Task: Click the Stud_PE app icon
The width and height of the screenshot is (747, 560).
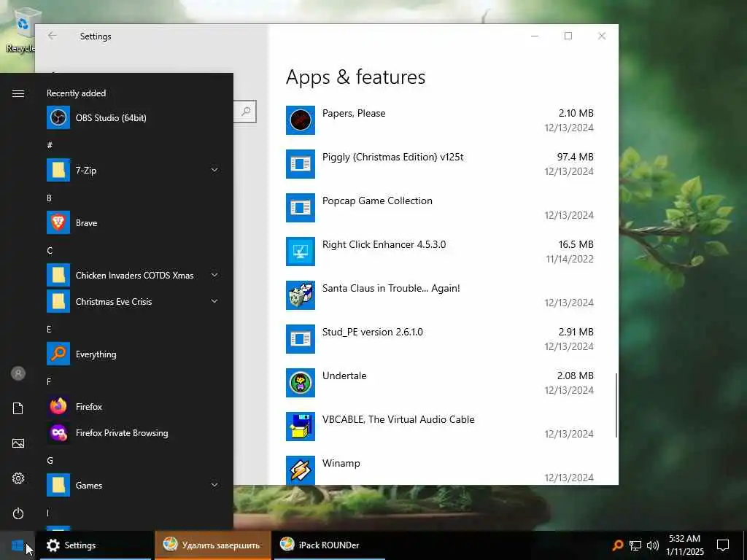Action: [x=300, y=339]
